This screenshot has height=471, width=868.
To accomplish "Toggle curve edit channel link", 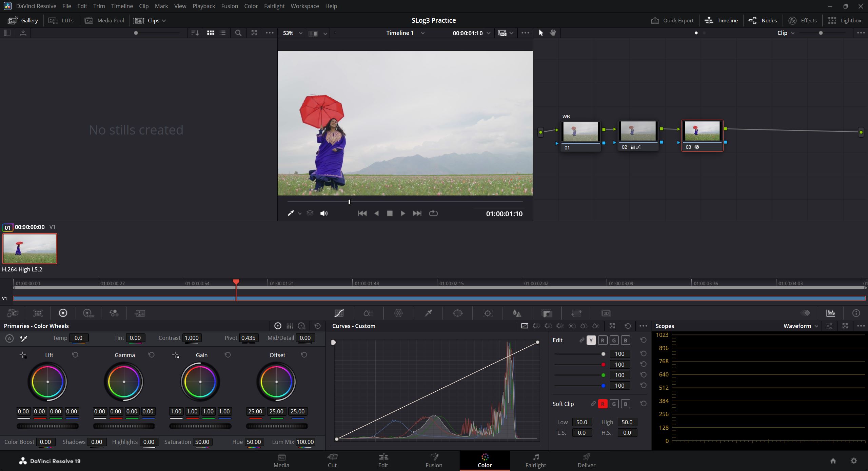I will pos(582,340).
